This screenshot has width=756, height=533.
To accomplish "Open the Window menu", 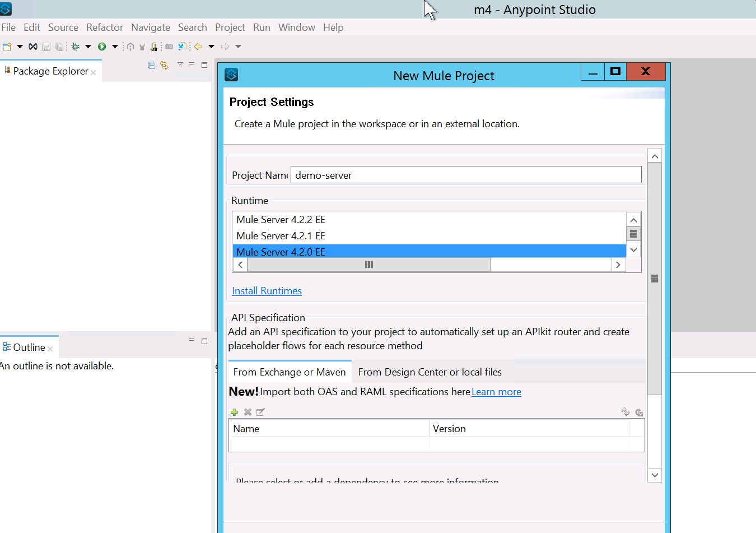I will (x=297, y=27).
